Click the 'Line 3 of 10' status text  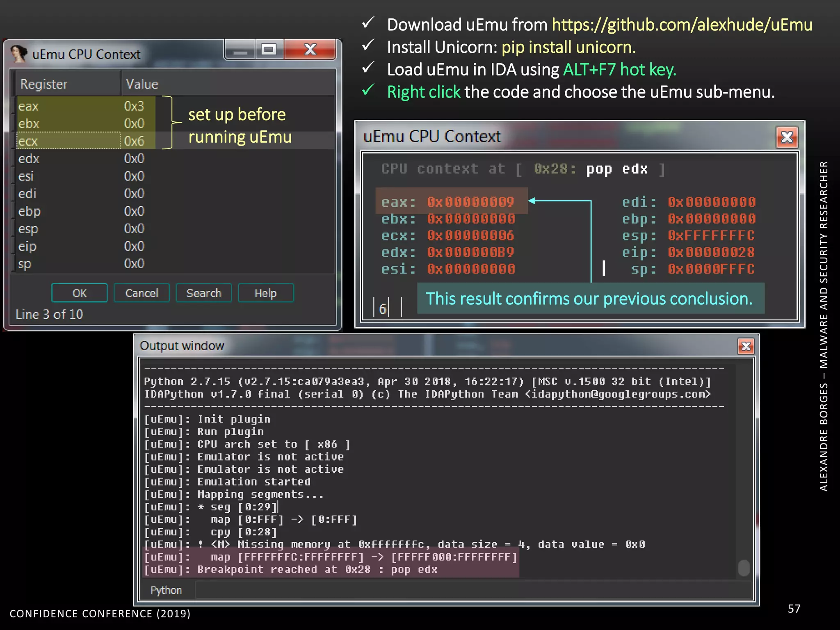(x=49, y=314)
